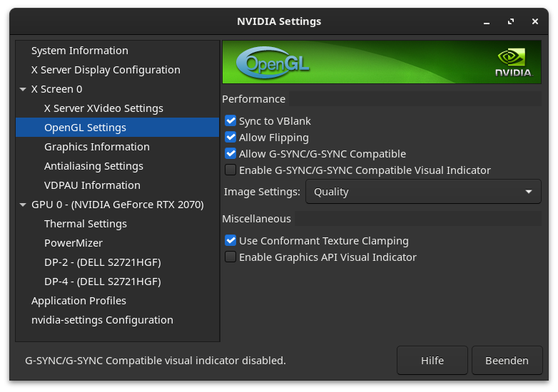Select System Information in sidebar
The width and height of the screenshot is (558, 392).
pyautogui.click(x=80, y=51)
